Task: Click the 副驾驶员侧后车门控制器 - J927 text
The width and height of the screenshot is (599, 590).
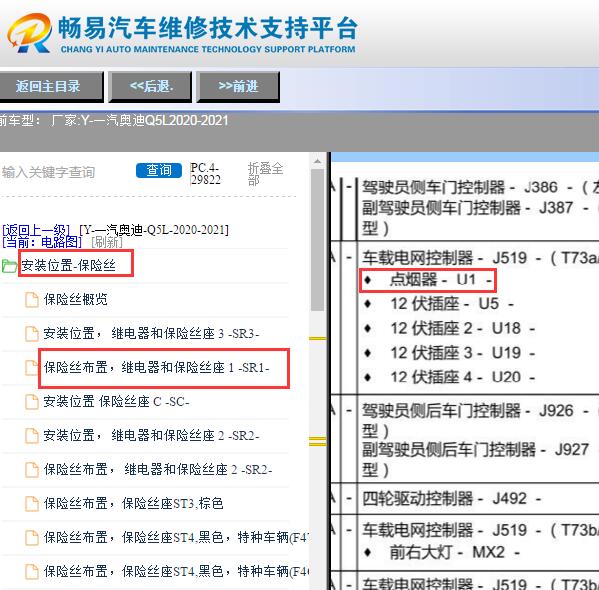Action: pyautogui.click(x=476, y=450)
